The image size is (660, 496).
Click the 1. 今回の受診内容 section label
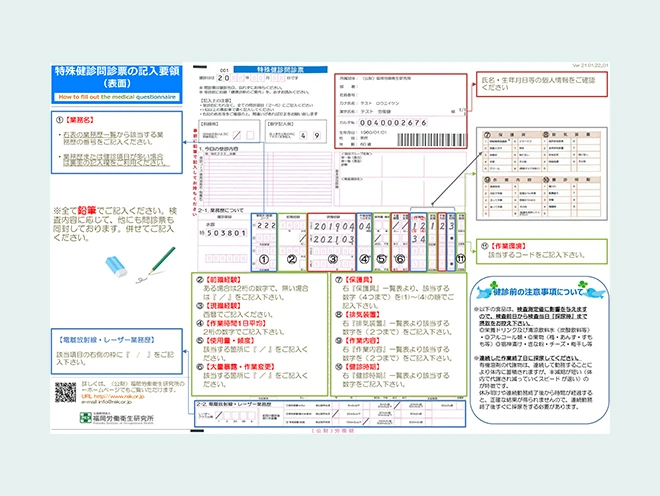click(x=218, y=149)
